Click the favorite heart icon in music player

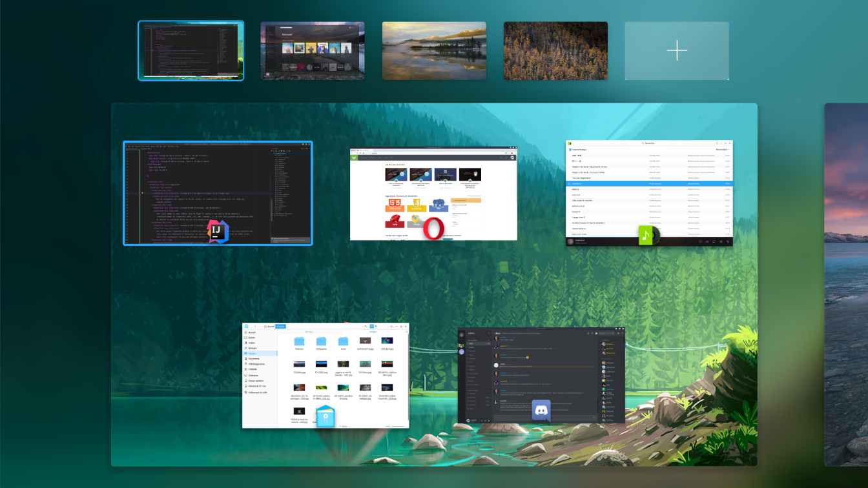coord(700,241)
